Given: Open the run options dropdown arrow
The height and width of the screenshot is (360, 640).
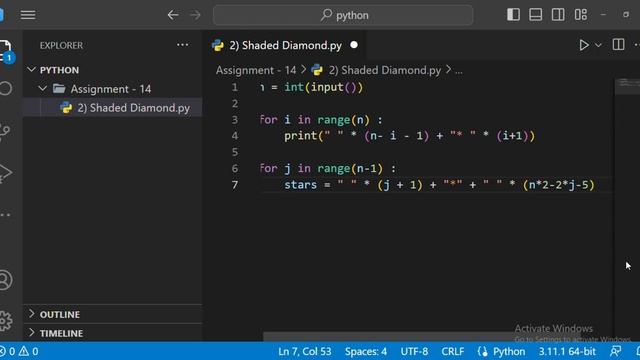Looking at the screenshot, I should pos(598,45).
